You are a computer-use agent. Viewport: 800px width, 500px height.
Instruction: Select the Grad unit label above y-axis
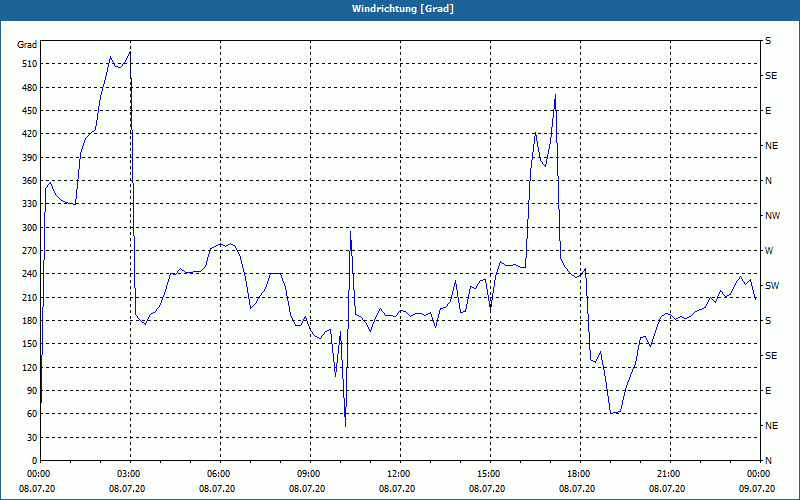tap(27, 45)
